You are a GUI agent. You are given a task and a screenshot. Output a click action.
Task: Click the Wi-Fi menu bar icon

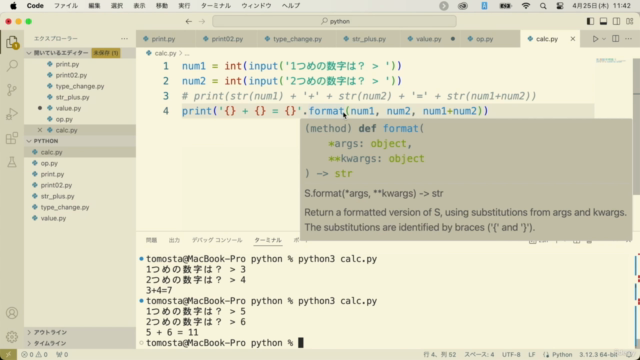tap(526, 6)
